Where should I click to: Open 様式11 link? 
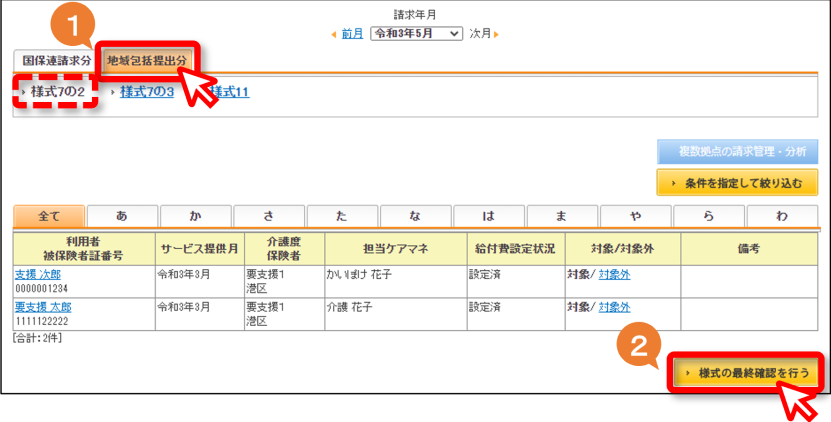[x=229, y=92]
